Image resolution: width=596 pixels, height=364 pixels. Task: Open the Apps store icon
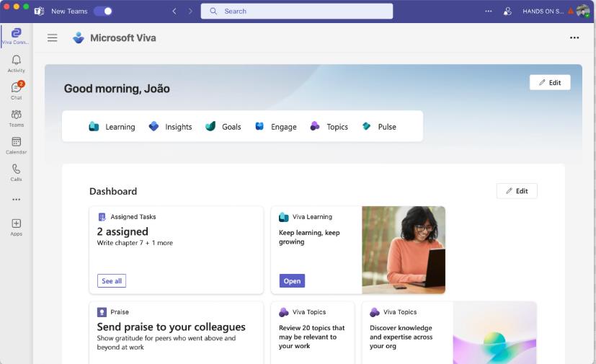coord(16,227)
